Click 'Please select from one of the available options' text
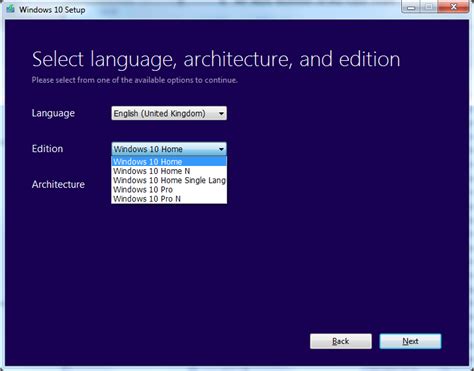This screenshot has width=474, height=371. pyautogui.click(x=135, y=80)
